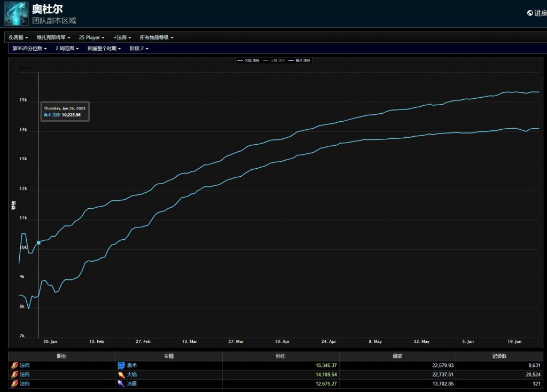547x392 pixels.
Task: Sort table by 秒伤 column header
Action: pos(280,356)
